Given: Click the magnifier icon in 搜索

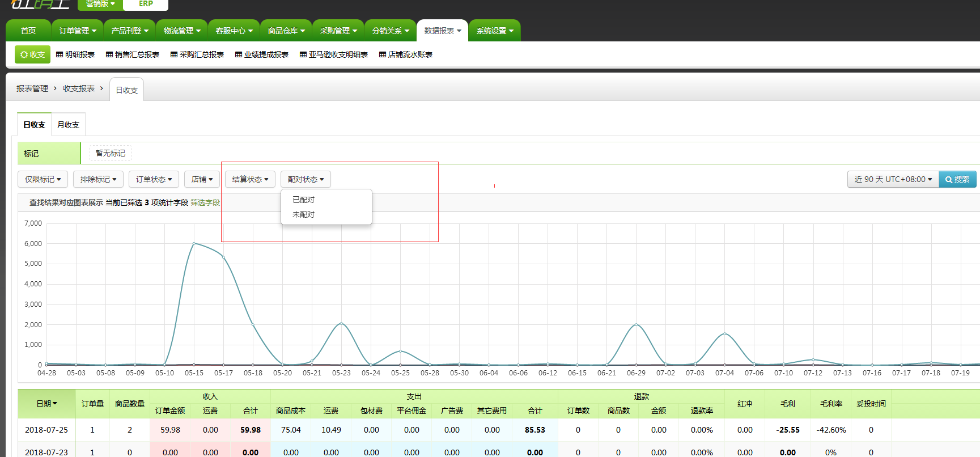Looking at the screenshot, I should [948, 179].
